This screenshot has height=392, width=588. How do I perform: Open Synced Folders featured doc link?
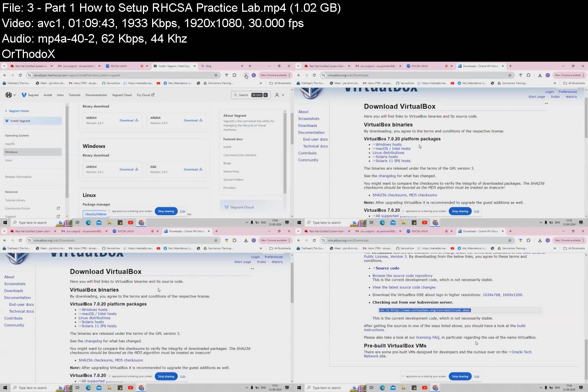coord(233,179)
